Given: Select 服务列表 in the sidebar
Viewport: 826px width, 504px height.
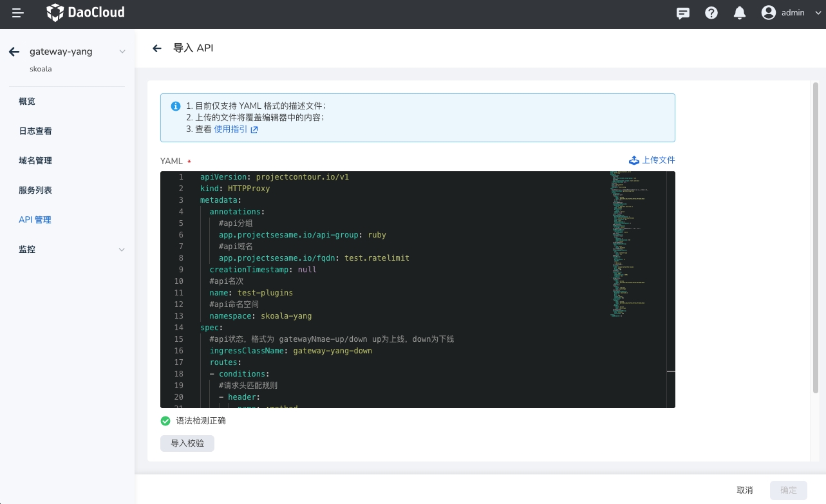Looking at the screenshot, I should (35, 191).
